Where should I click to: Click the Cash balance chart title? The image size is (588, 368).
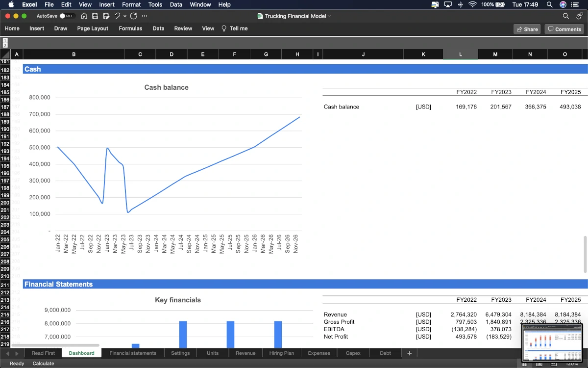pyautogui.click(x=167, y=87)
